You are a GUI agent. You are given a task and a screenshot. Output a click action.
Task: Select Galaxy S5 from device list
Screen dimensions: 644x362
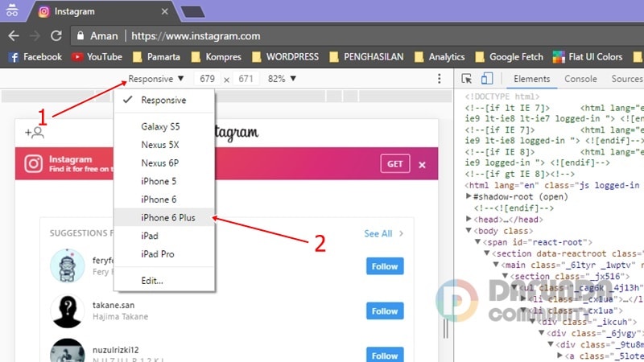click(x=160, y=127)
